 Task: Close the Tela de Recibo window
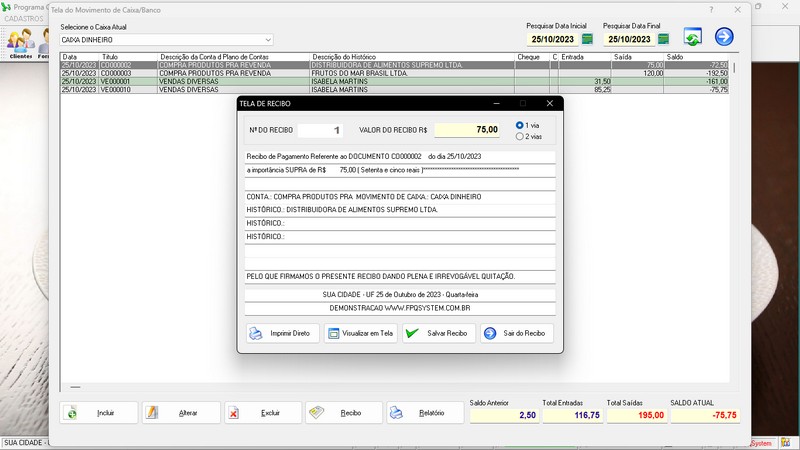(549, 104)
